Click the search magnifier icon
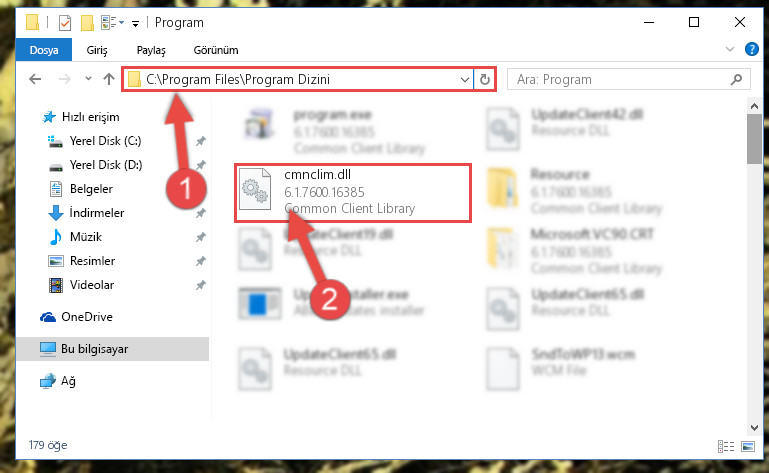The width and height of the screenshot is (769, 473). pos(736,79)
